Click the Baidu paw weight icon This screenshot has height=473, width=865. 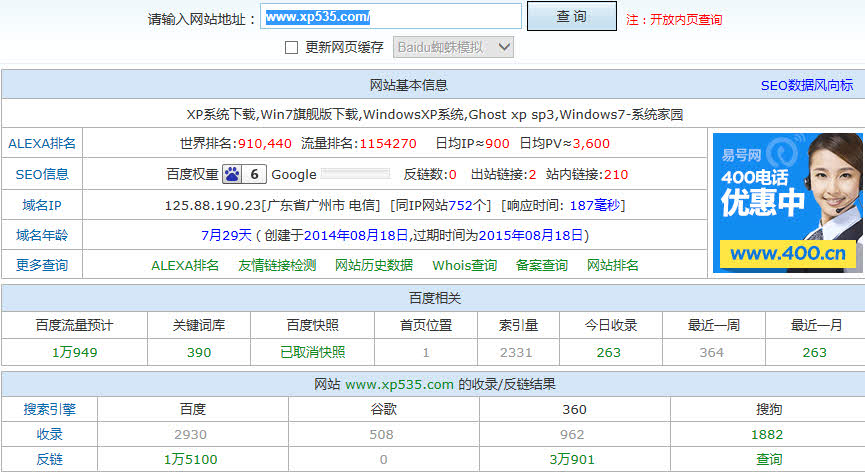(x=232, y=174)
